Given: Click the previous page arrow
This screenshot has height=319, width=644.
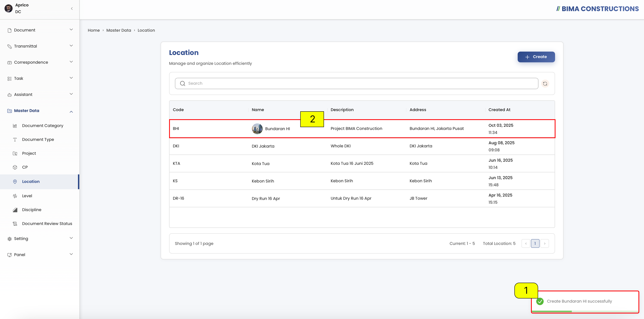Looking at the screenshot, I should (526, 244).
